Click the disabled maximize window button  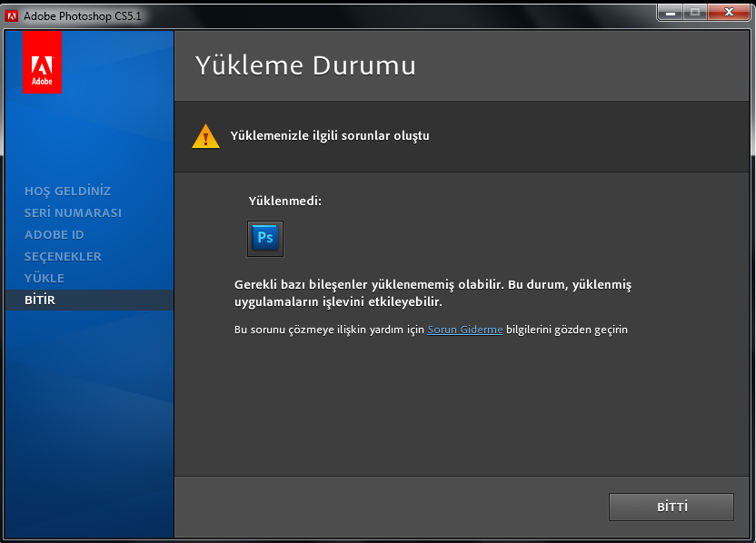point(695,13)
